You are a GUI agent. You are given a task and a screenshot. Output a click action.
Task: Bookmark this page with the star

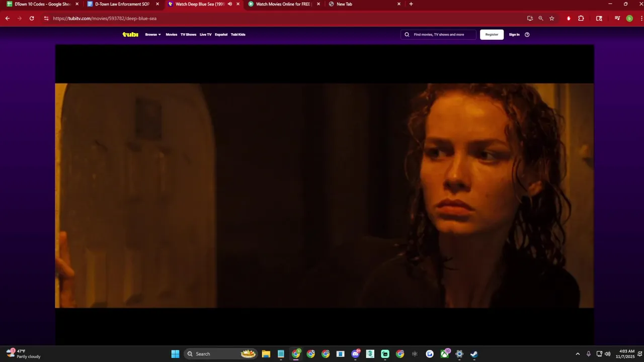click(552, 19)
